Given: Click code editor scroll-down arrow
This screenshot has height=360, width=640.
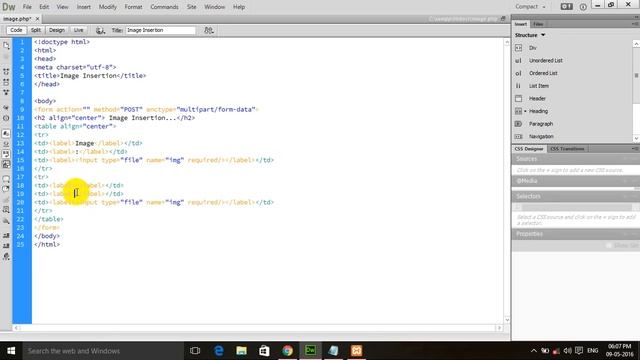Looking at the screenshot, I should click(x=507, y=320).
